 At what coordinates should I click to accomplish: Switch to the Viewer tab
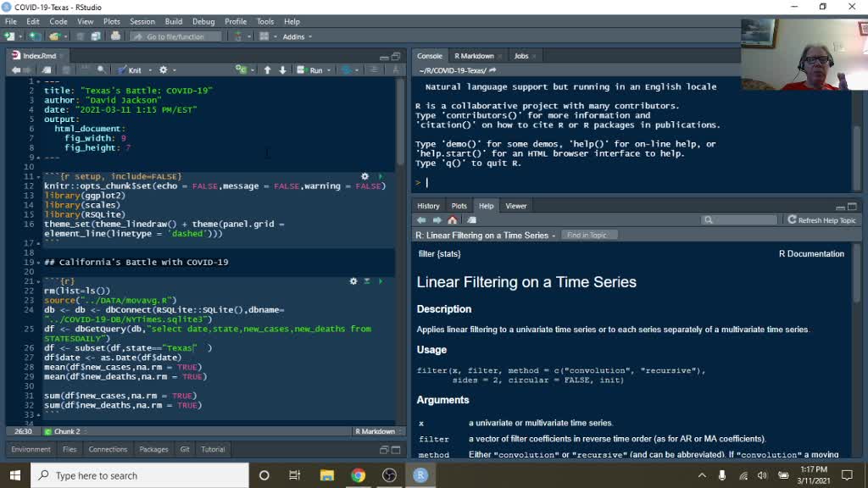click(516, 206)
